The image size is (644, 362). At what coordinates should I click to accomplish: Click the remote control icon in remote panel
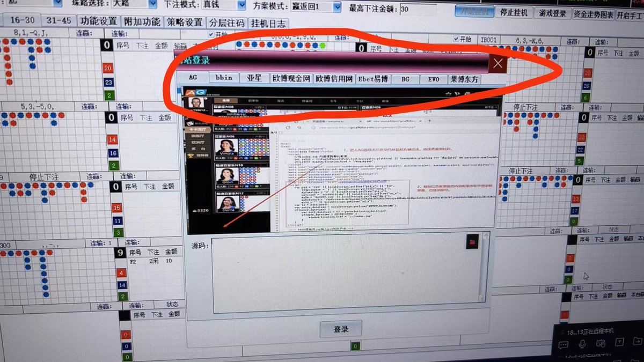click(601, 343)
